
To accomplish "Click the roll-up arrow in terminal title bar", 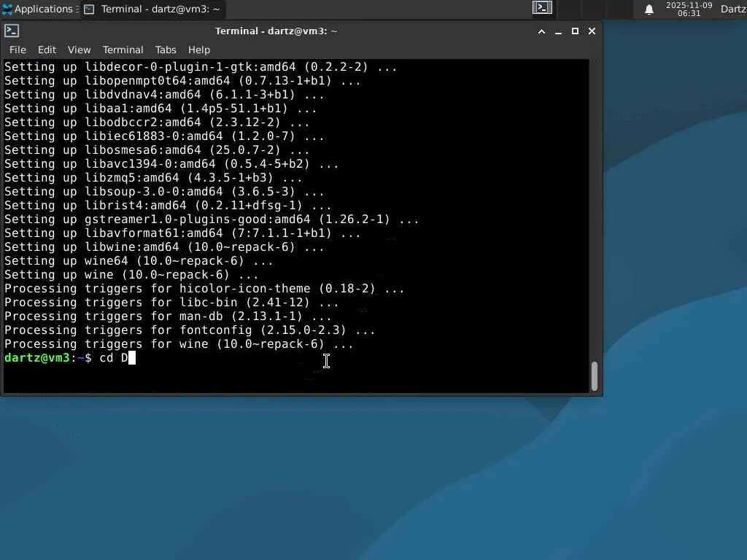I will point(542,31).
